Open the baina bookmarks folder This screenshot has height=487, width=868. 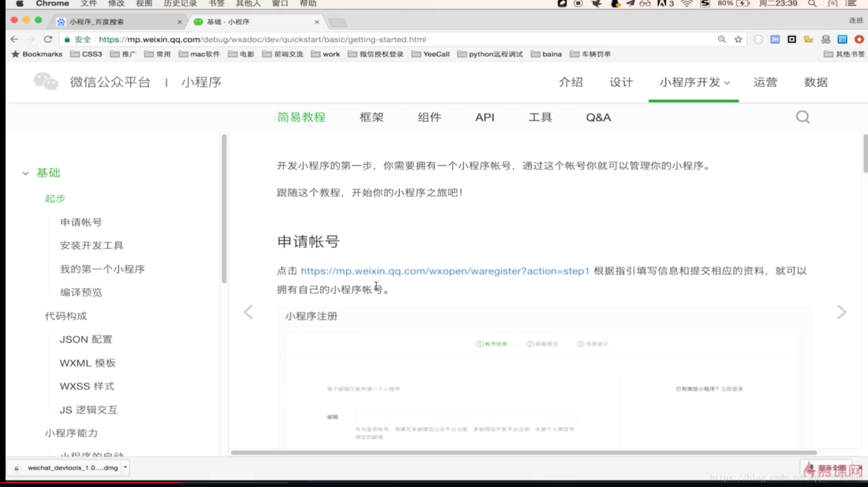click(x=547, y=54)
